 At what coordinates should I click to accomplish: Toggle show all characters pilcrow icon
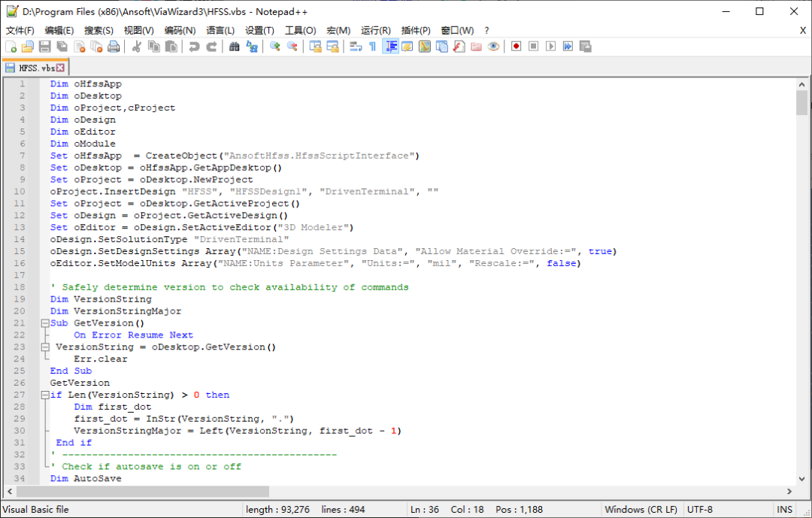[373, 47]
